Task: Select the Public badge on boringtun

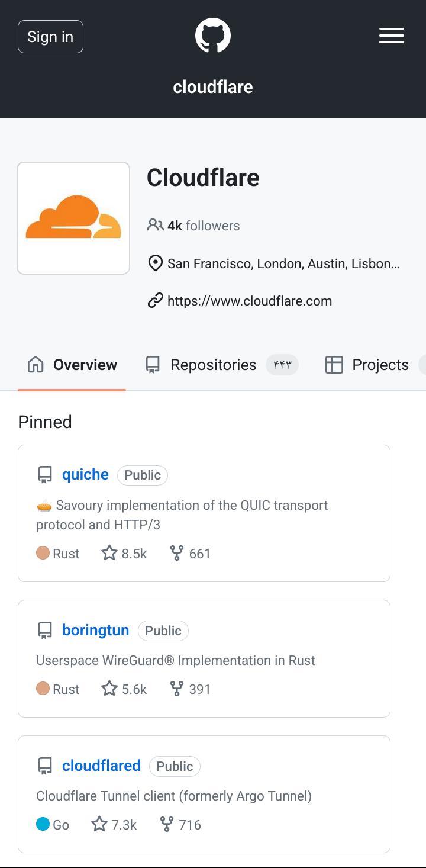Action: [x=163, y=631]
